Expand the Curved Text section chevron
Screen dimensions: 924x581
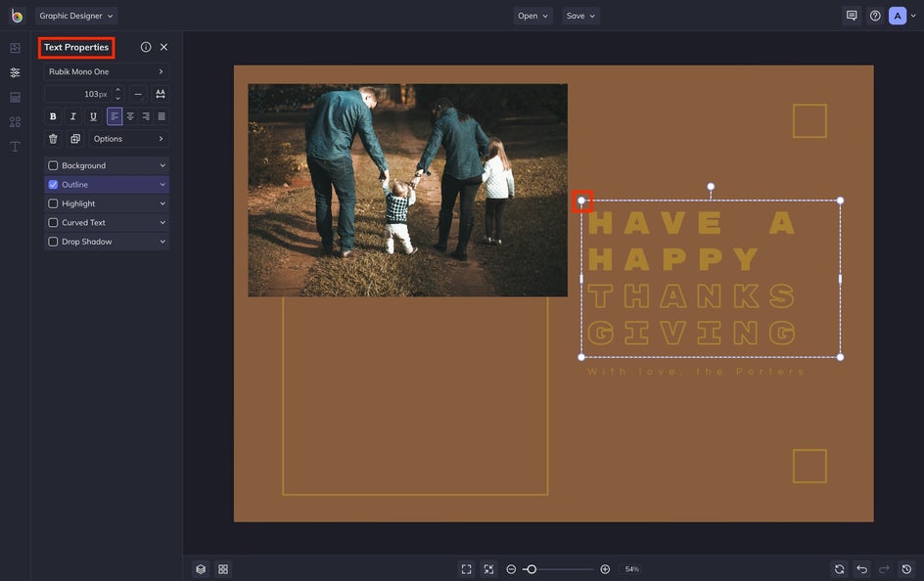[x=162, y=222]
